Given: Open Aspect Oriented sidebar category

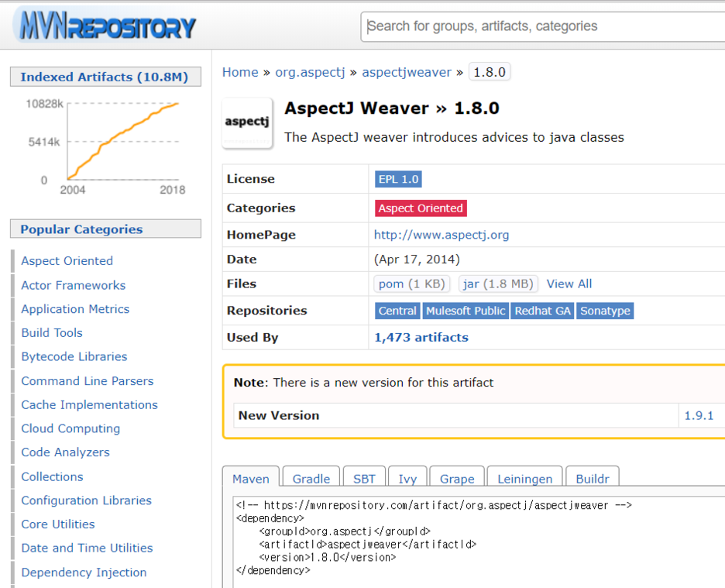Looking at the screenshot, I should [67, 260].
